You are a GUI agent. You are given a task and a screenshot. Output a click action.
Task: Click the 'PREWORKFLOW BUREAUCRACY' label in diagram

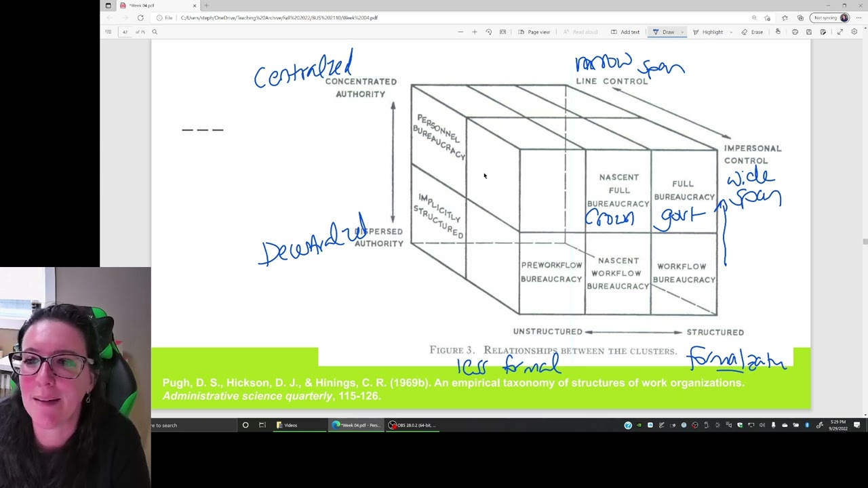coord(551,272)
